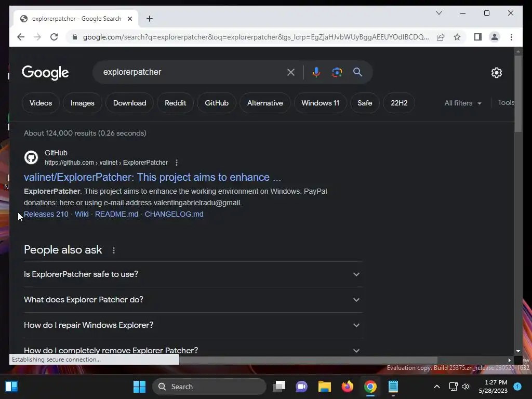Open valinet/ExplorerPatcher result title
The image size is (532, 399).
(x=152, y=177)
